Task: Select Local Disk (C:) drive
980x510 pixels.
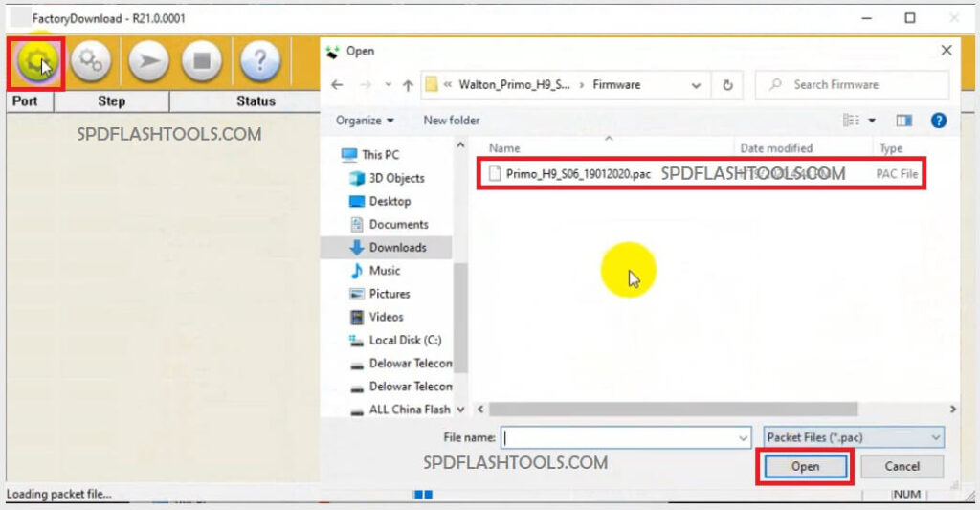Action: (395, 340)
